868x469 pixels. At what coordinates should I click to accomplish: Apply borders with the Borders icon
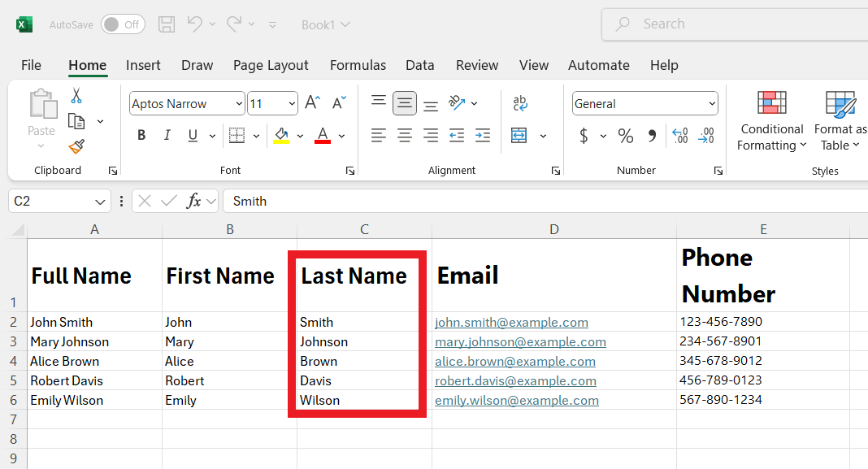click(237, 136)
